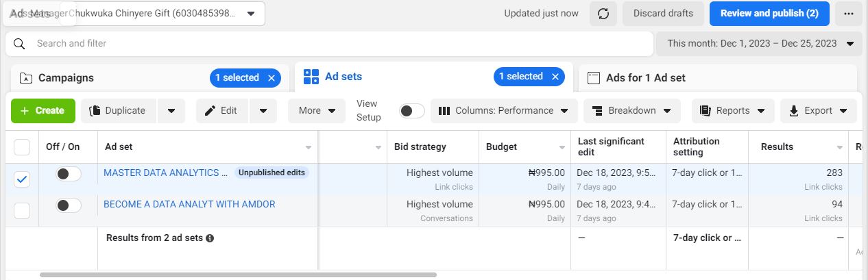
Task: Clear the Campaigns 1 selected filter
Action: (272, 78)
